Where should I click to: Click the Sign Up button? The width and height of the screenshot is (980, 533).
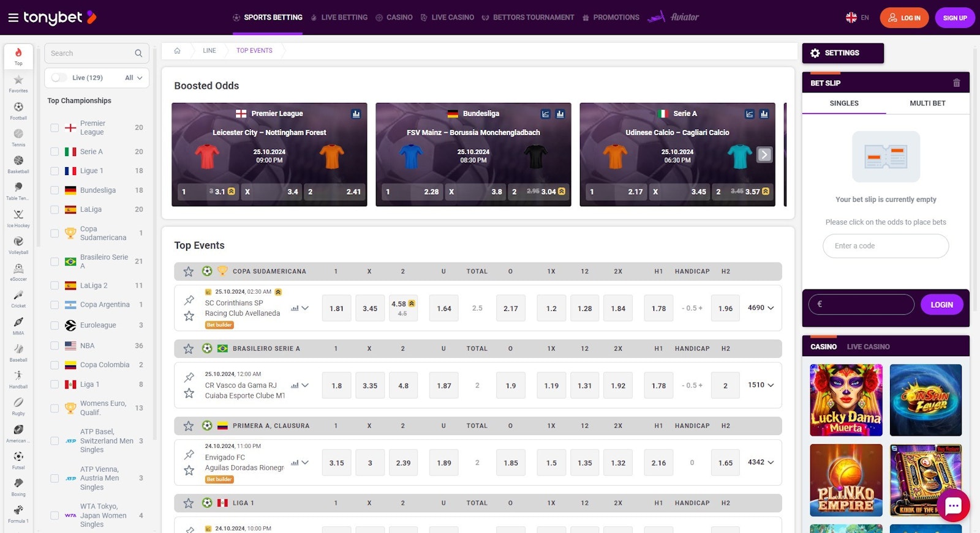click(954, 18)
